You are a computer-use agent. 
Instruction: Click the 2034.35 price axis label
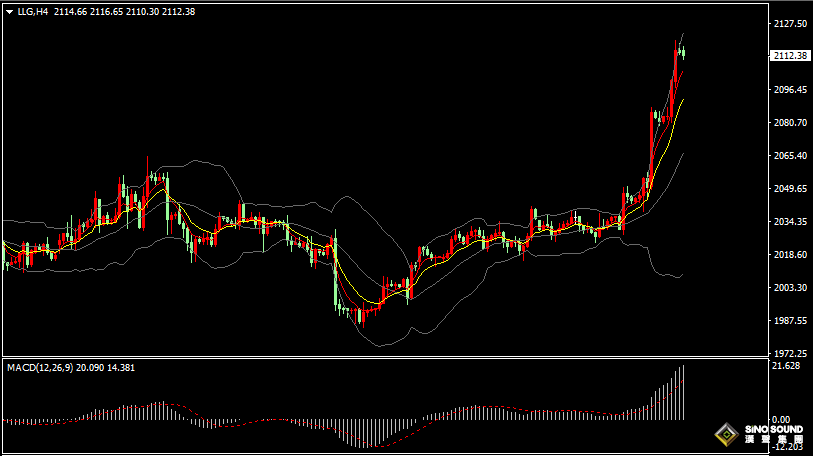pos(790,222)
